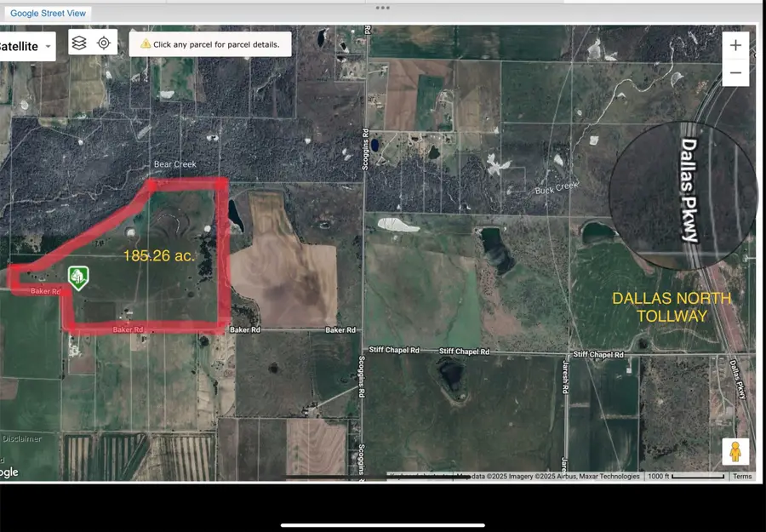Zoom in using the plus icon

click(735, 44)
